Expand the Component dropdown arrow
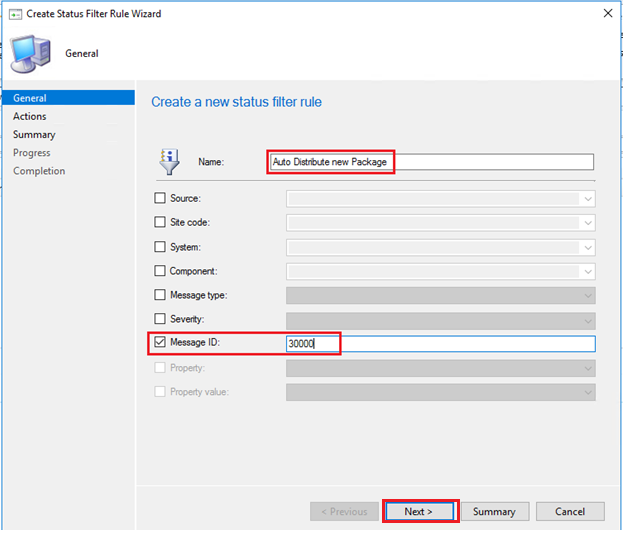Screen dimensions: 624x533 [587, 271]
